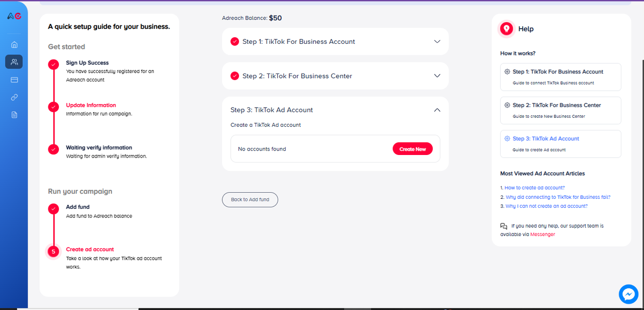This screenshot has width=644, height=310.
Task: Open "How to create ad account?" article
Action: tap(534, 188)
